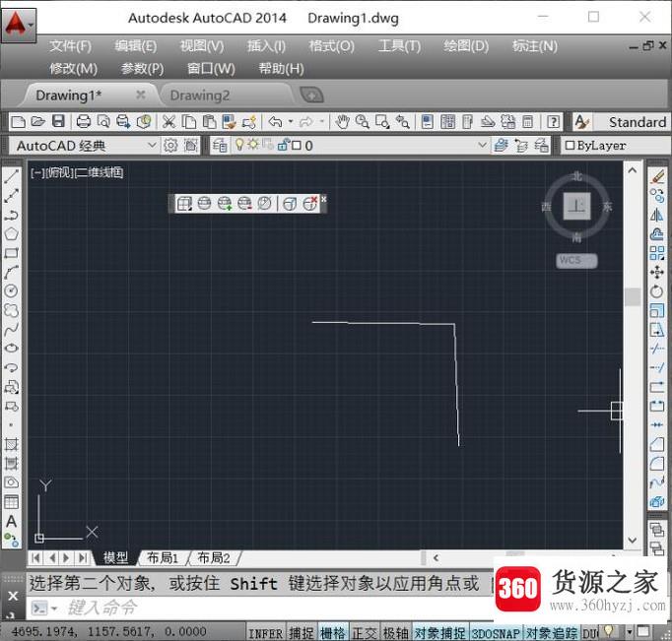Click the Paste clipboard icon

(209, 122)
